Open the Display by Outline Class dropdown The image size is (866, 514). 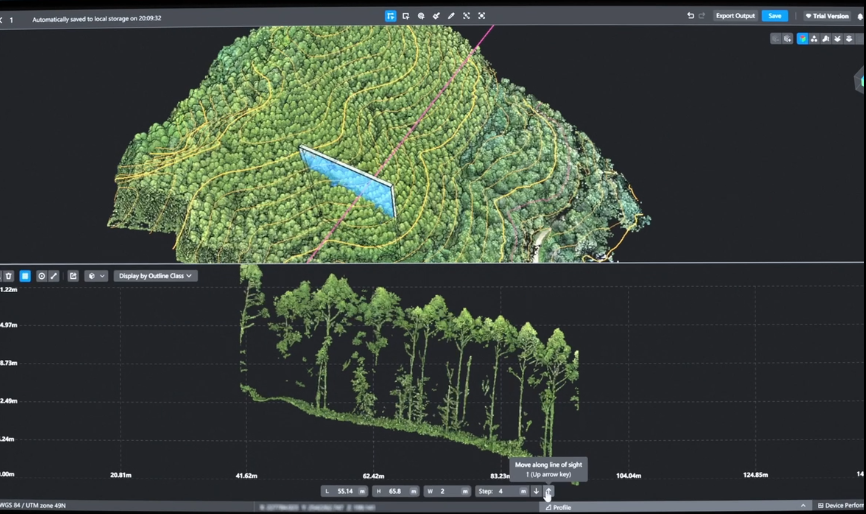(x=155, y=276)
